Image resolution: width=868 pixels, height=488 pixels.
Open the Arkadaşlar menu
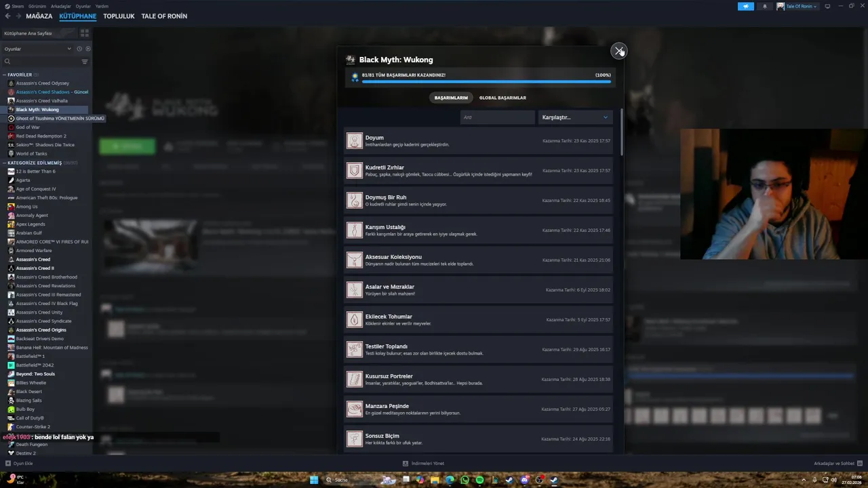tap(61, 6)
